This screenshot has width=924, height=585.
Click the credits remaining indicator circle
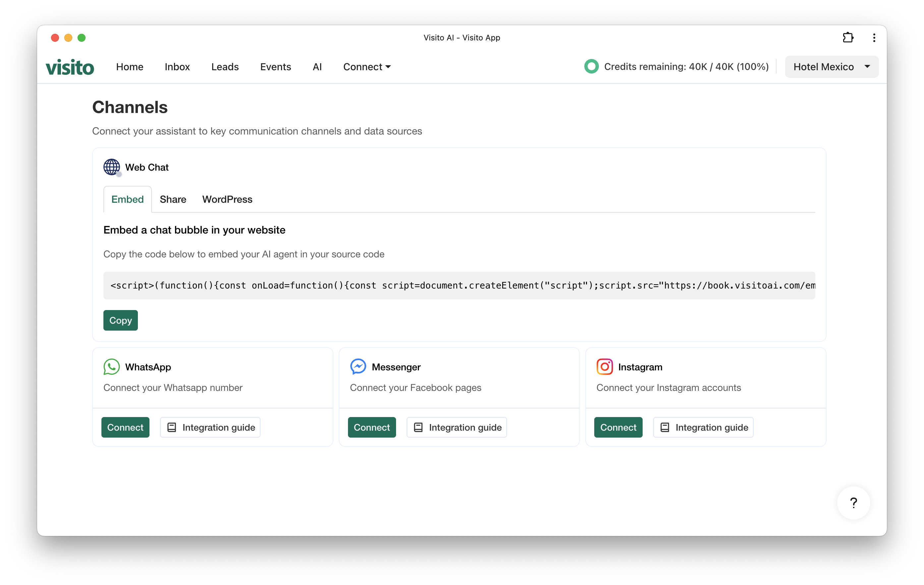pos(591,66)
